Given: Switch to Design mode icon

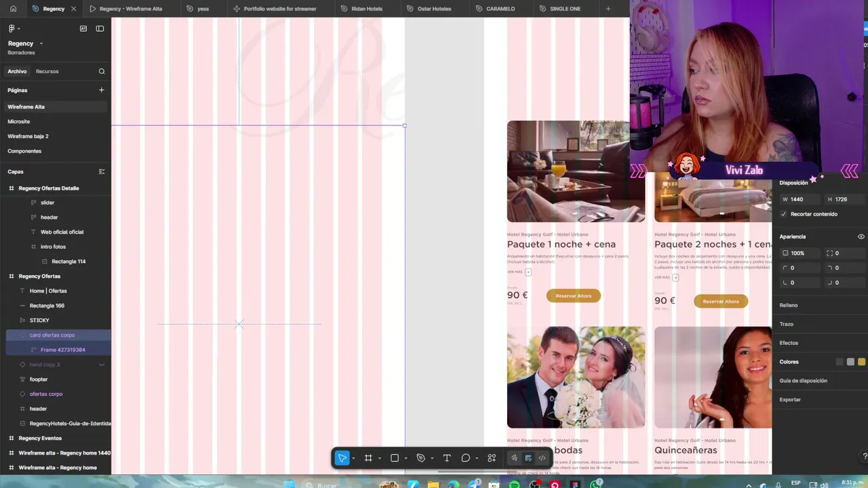Looking at the screenshot, I should (x=528, y=458).
